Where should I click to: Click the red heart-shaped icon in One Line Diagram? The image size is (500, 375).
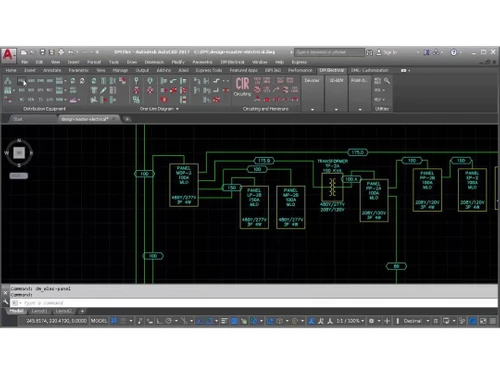click(x=164, y=99)
